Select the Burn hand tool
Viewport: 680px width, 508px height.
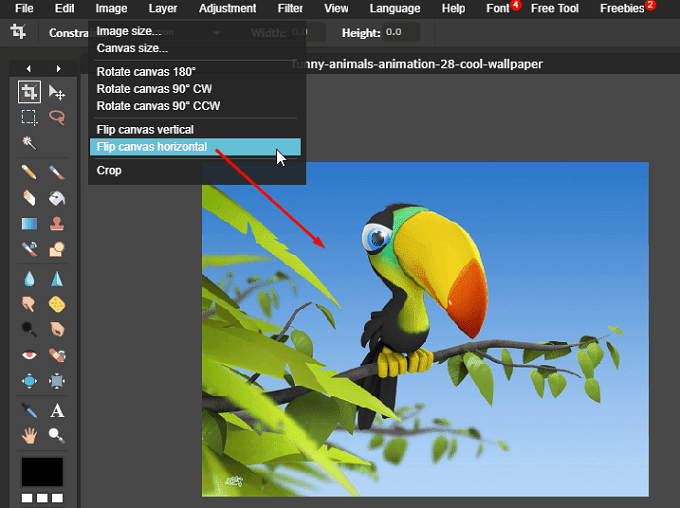[x=57, y=330]
